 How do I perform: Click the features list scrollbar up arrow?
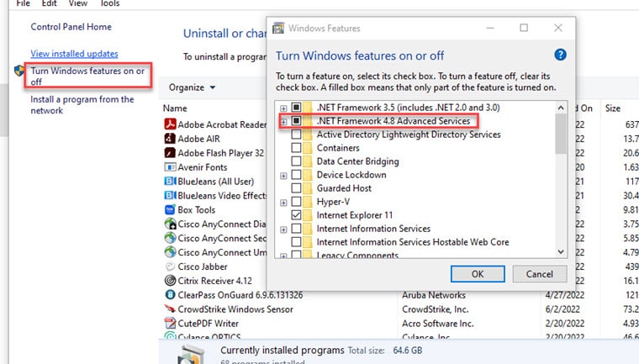561,108
